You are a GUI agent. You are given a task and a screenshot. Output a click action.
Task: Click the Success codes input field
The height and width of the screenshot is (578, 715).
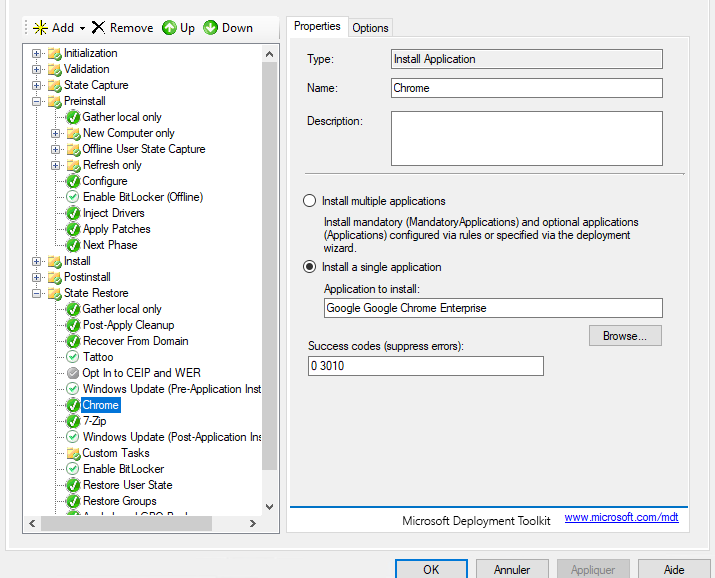coord(425,366)
